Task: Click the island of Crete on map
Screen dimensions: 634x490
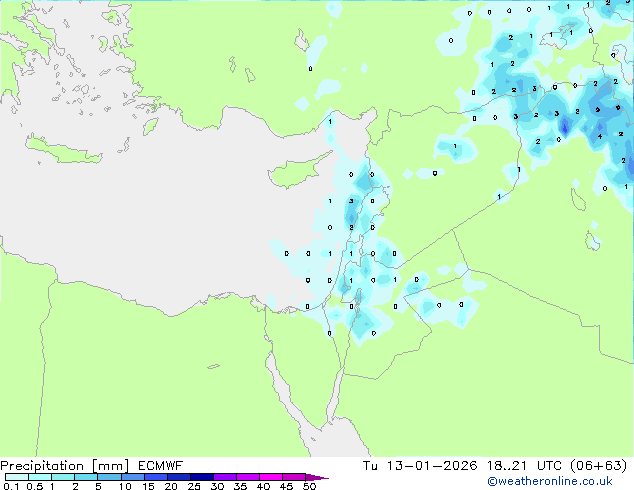Action: [63, 150]
